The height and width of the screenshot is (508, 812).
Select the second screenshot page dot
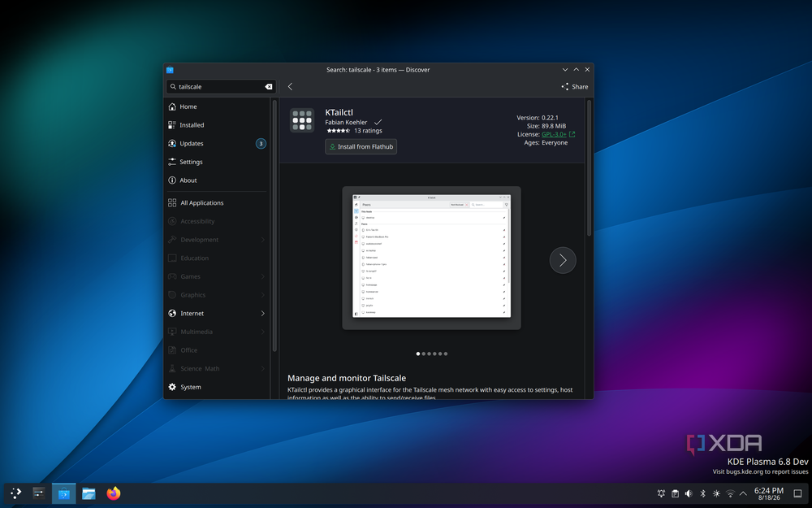(424, 354)
